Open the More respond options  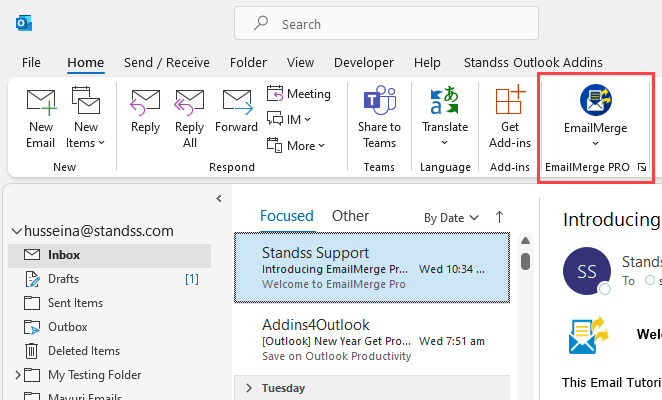[x=296, y=146]
